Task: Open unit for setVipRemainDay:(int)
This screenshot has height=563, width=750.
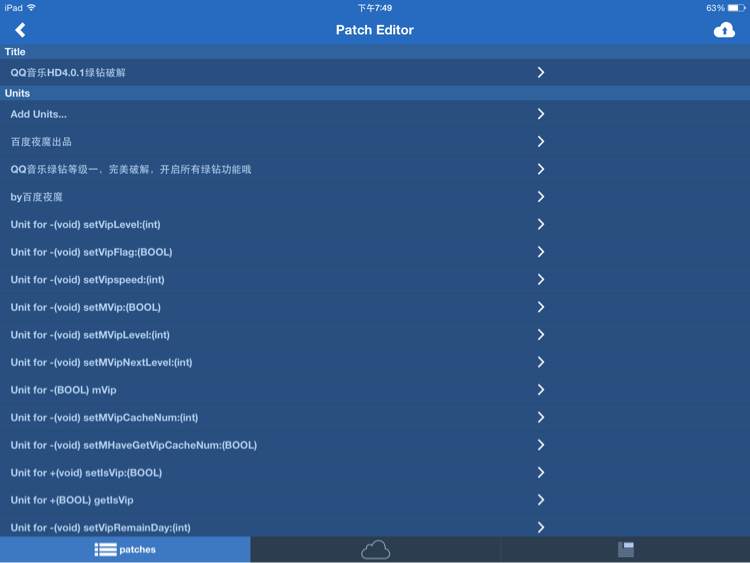Action: [x=375, y=526]
